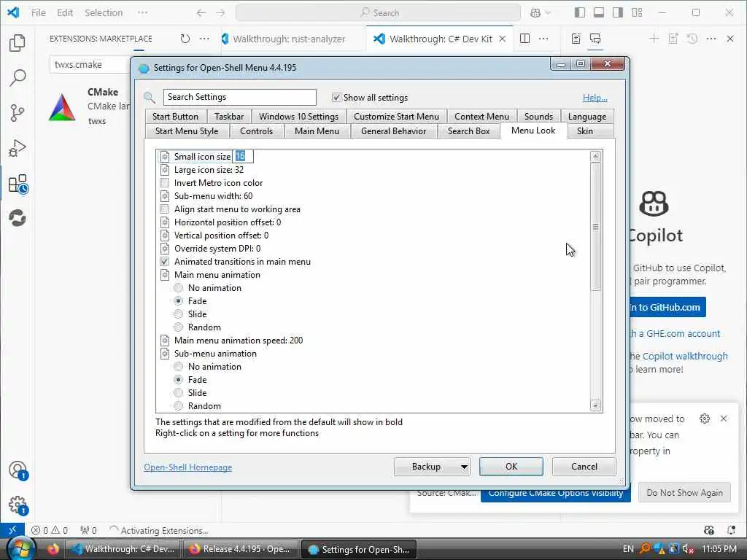Click the Copilot status icon in status bar
Screen dimensions: 747x560
[x=709, y=530]
